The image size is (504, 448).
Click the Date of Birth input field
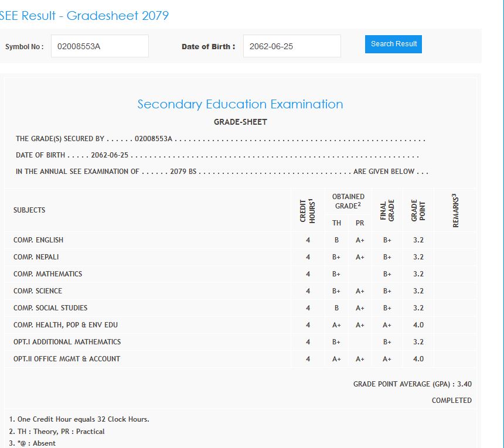coord(292,46)
